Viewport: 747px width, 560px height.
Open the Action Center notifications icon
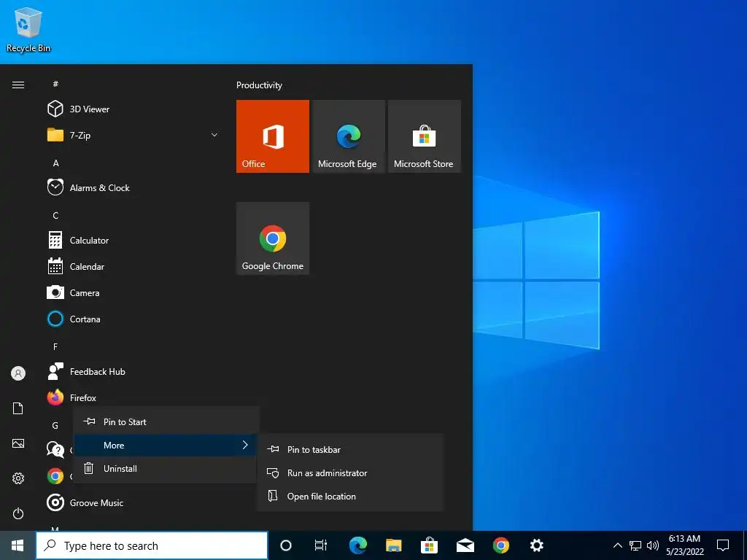pyautogui.click(x=723, y=545)
